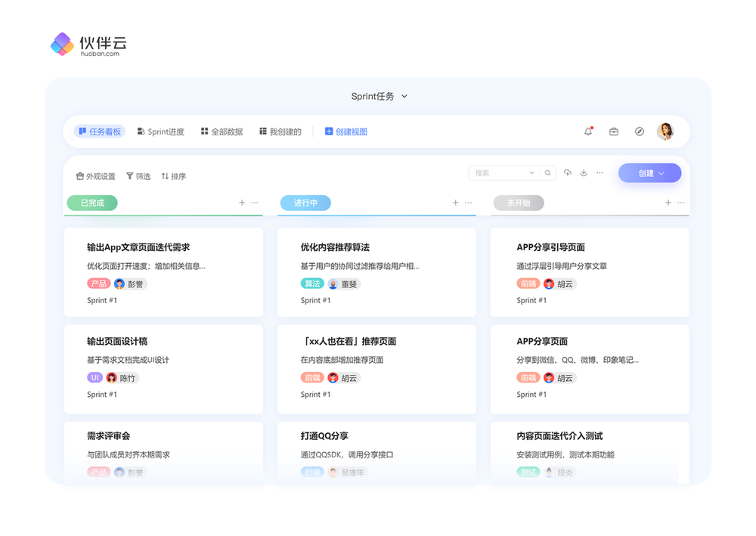Switch to the 全部数据 tab
This screenshot has width=756, height=536.
222,132
